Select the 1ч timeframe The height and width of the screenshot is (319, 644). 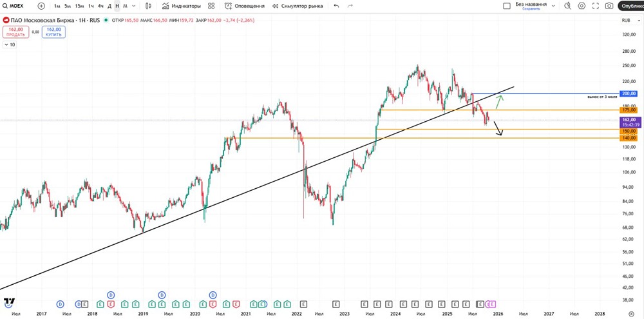point(91,6)
